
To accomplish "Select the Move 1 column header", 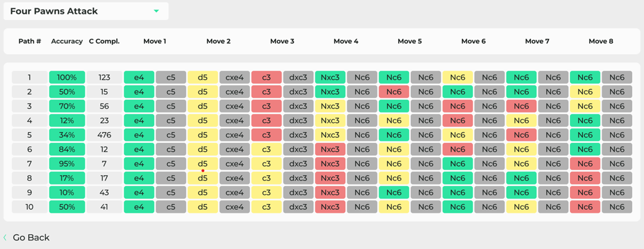I will tap(155, 41).
